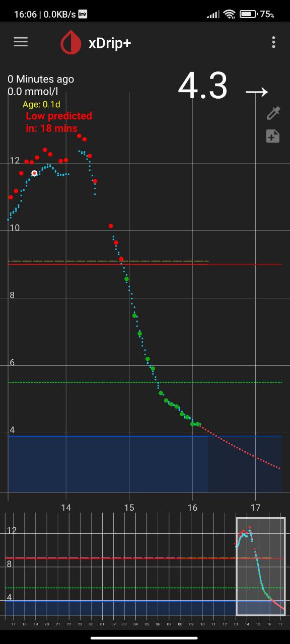The height and width of the screenshot is (644, 290).
Task: Tap the current glucose reading 4.3
Action: pos(203,86)
